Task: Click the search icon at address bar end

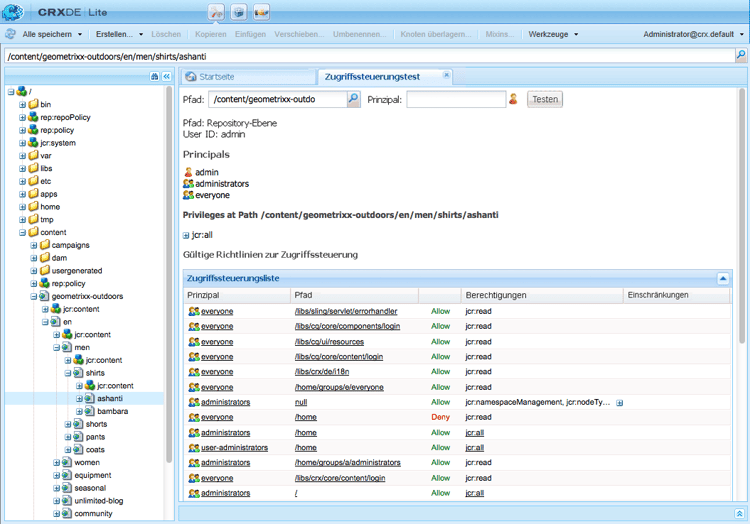Action: (x=740, y=55)
